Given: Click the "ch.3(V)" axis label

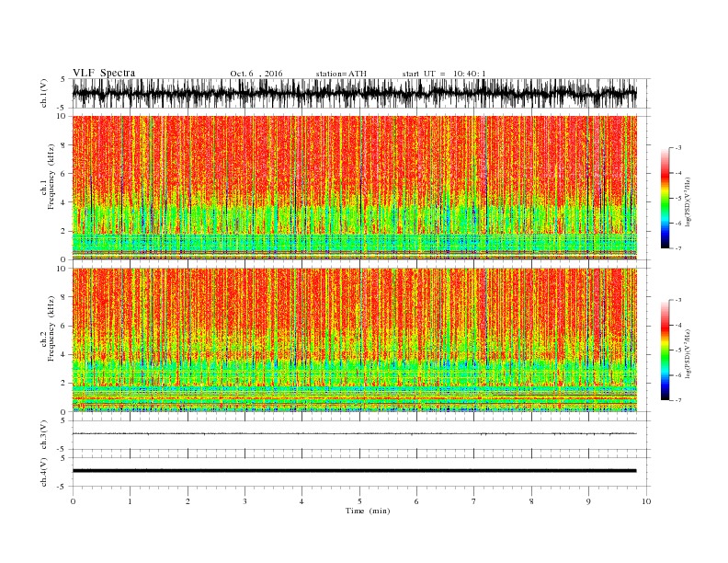Looking at the screenshot, I should click(x=44, y=435).
